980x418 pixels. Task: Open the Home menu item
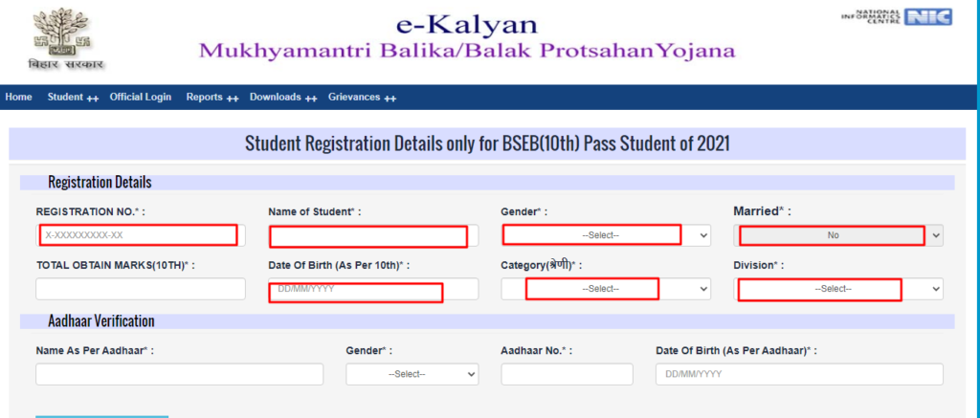click(x=19, y=97)
